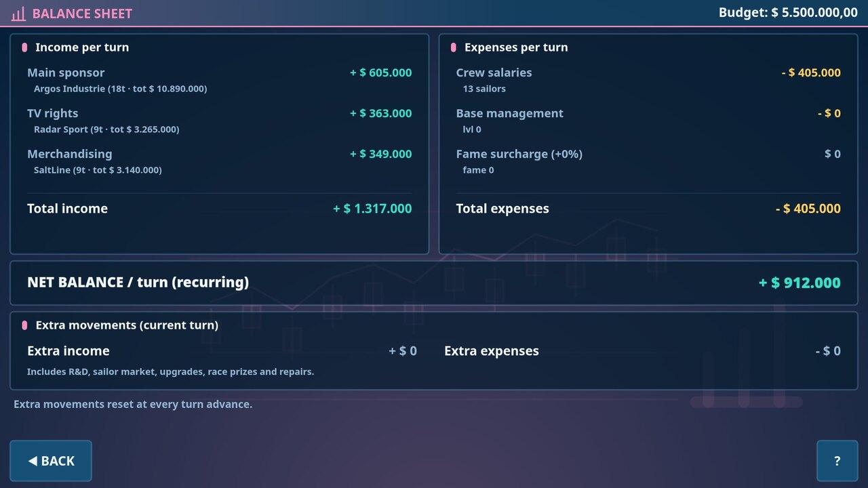Click the Extra movements (current turn) header
Screen dimensions: 868x488
tap(127, 325)
